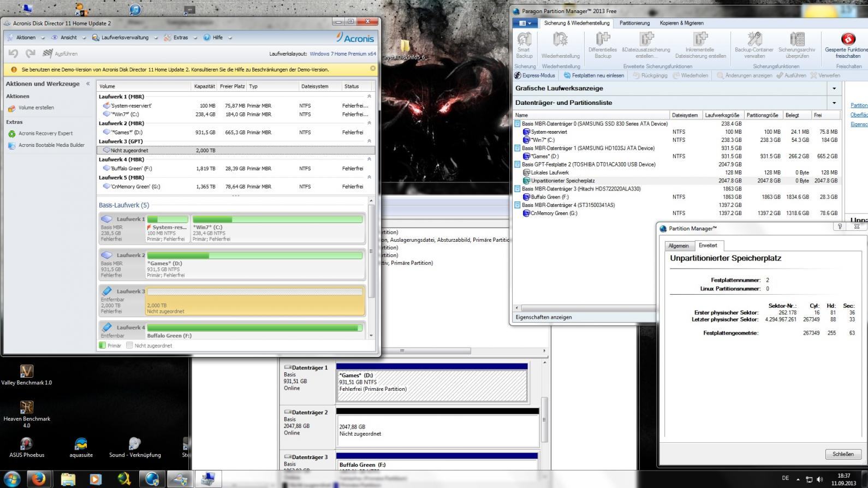
Task: Open Laufwerksverwaltung menu in Acronis
Action: click(x=124, y=38)
